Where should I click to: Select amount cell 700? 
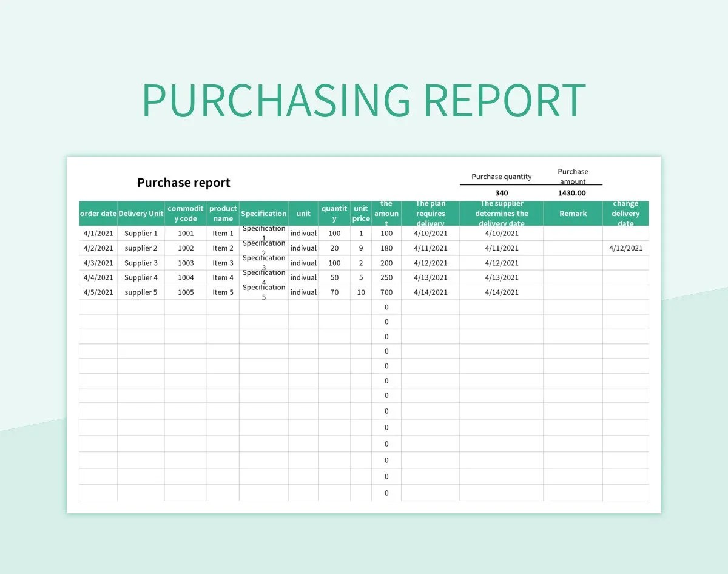click(386, 292)
